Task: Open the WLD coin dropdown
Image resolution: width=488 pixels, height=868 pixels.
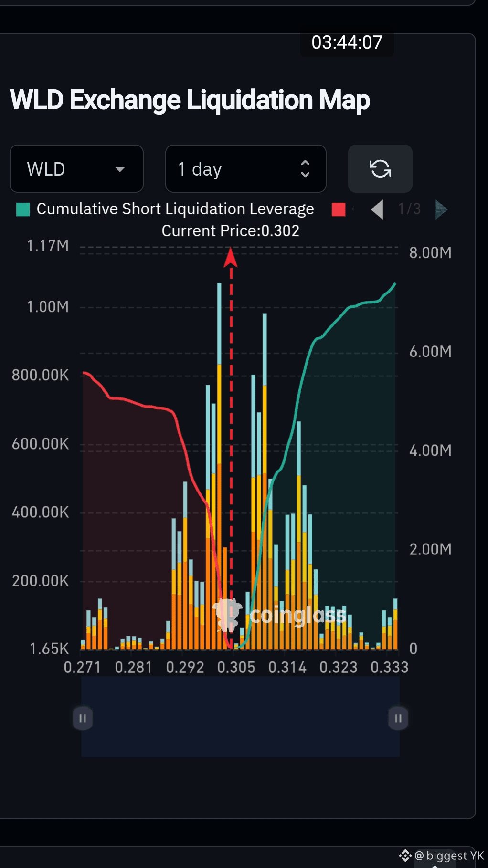Action: (76, 169)
